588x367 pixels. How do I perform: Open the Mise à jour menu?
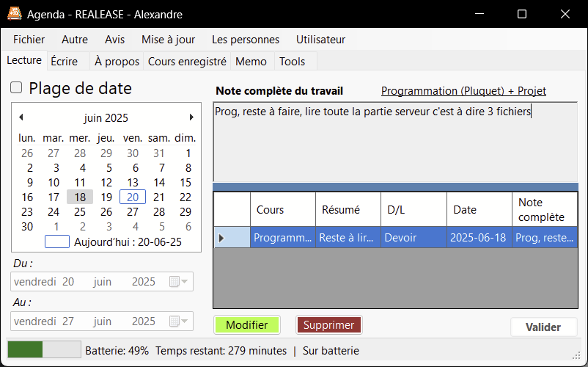(168, 40)
